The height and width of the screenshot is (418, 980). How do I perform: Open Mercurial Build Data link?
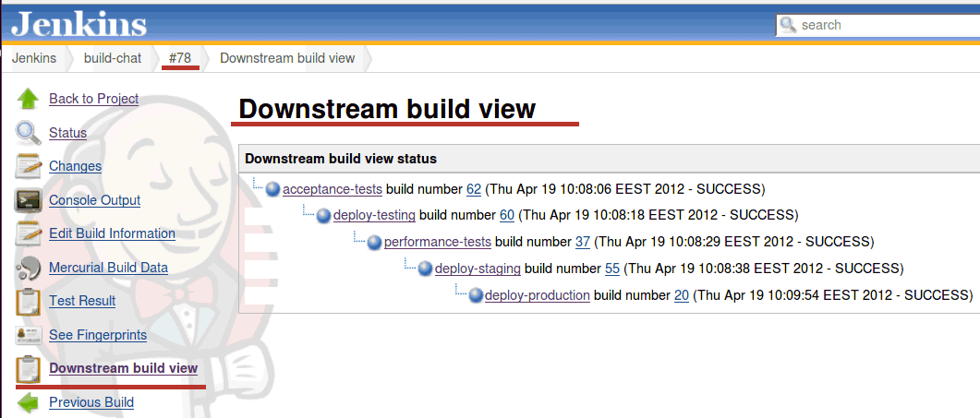click(108, 268)
